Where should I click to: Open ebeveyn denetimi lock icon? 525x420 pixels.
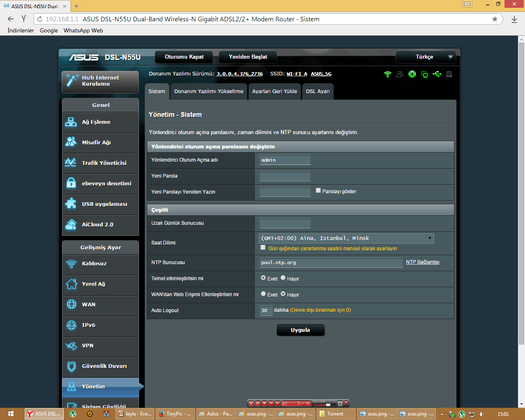[x=71, y=183]
